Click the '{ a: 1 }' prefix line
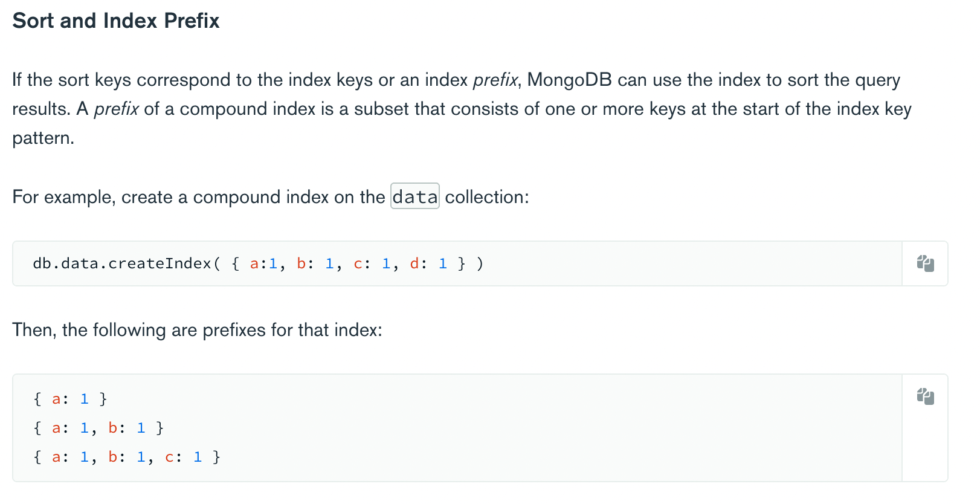 click(71, 399)
